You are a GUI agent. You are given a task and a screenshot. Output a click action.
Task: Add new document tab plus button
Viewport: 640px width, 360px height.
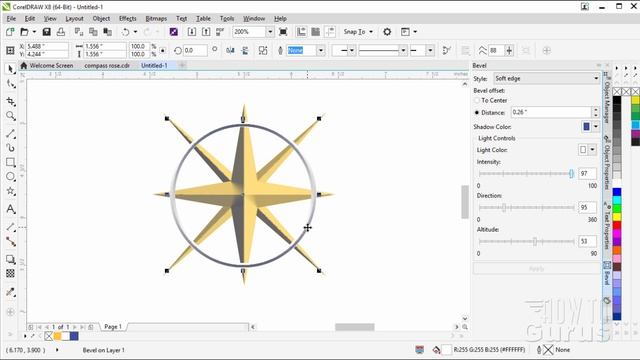click(x=182, y=66)
